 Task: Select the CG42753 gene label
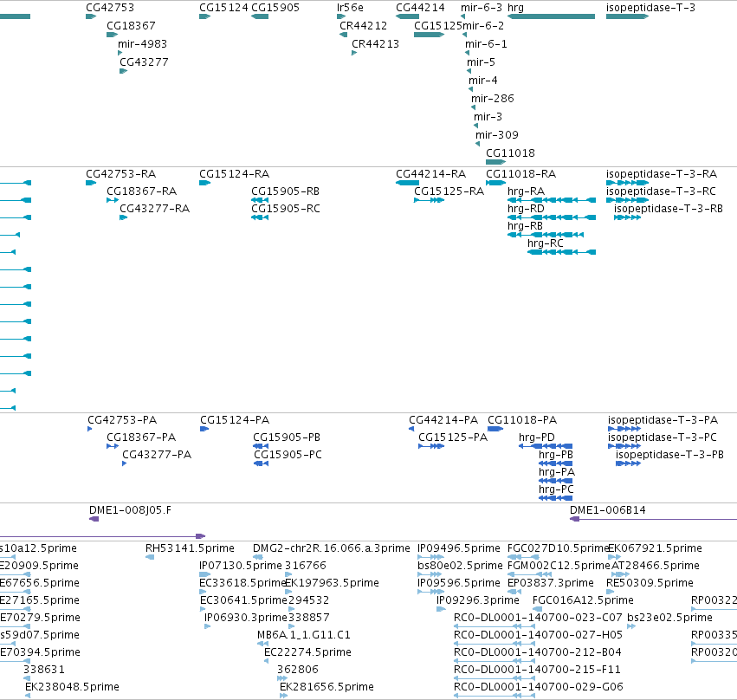pyautogui.click(x=110, y=8)
